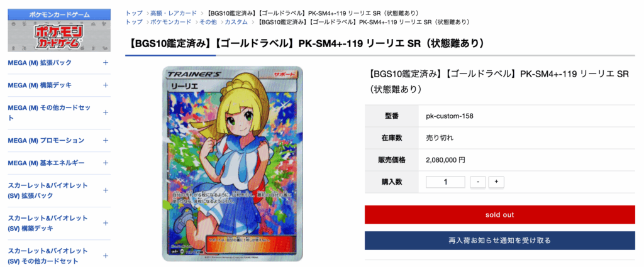Open the ポケモンカードゲーム logo banner
Screen dimensions: 644x267
[59, 30]
